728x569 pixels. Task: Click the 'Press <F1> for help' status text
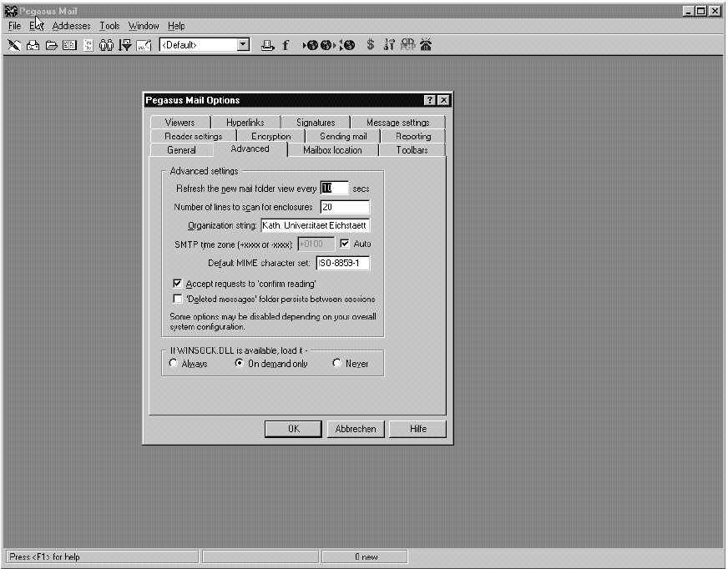tap(44, 557)
